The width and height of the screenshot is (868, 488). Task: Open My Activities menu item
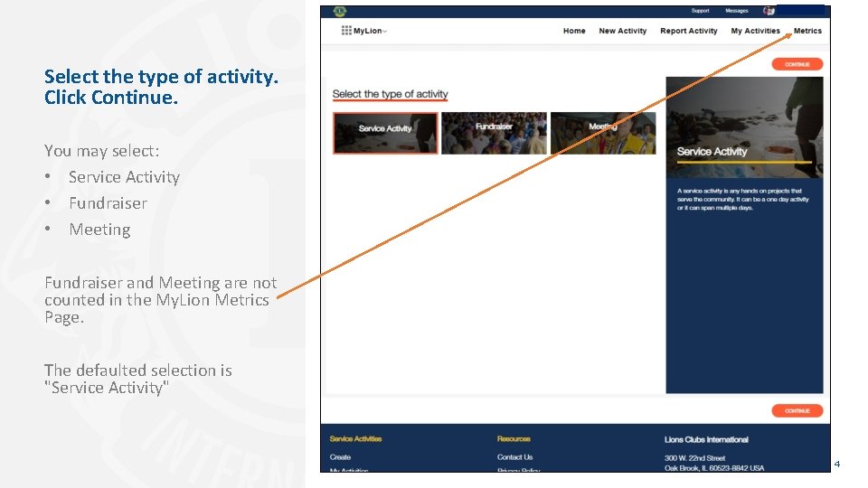[x=755, y=31]
